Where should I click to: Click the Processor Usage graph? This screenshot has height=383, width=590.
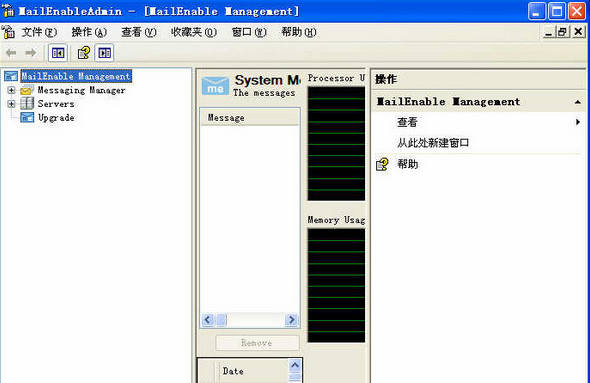pos(336,143)
